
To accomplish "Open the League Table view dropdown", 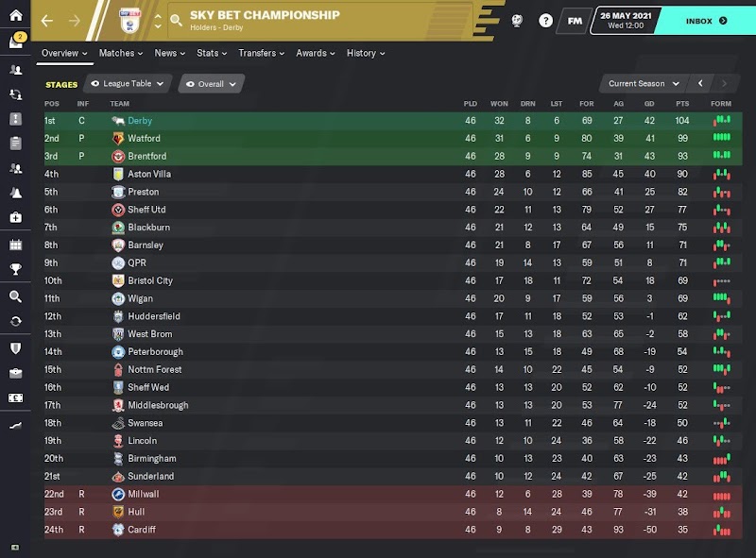I will point(128,84).
